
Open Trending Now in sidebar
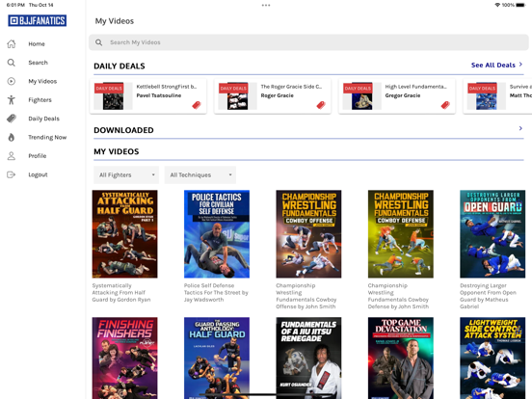click(47, 137)
